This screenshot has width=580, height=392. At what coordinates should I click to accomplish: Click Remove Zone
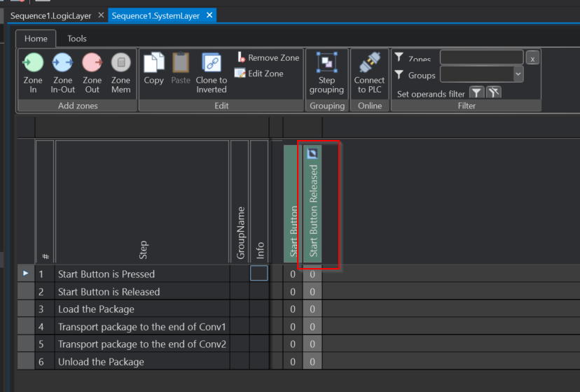click(267, 57)
